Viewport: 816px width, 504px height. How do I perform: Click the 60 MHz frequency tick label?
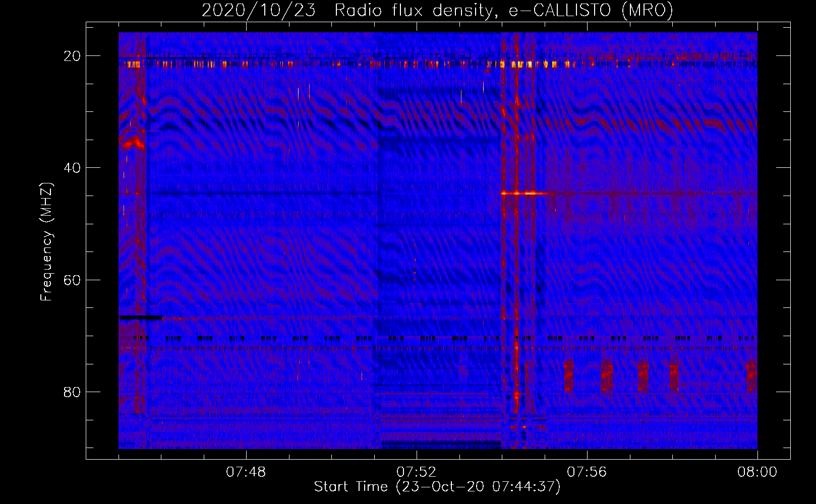click(x=72, y=280)
